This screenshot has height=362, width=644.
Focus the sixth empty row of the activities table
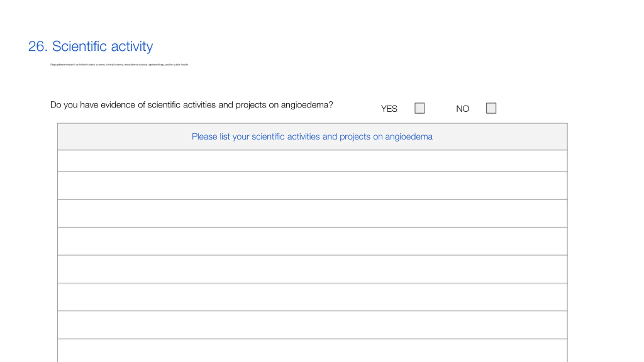(x=312, y=297)
